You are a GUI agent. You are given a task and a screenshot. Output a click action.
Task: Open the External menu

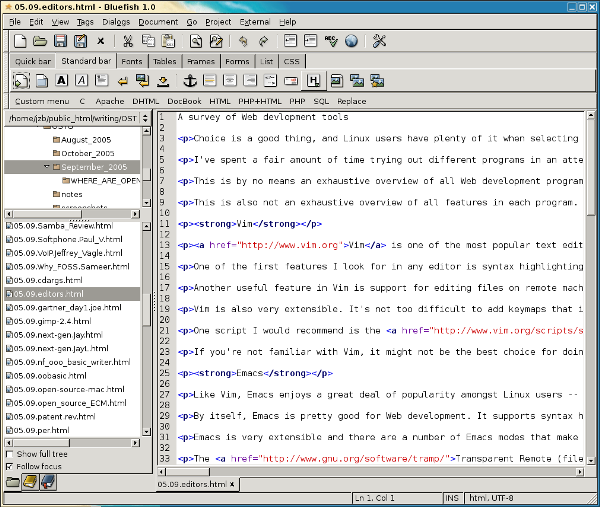coord(254,22)
